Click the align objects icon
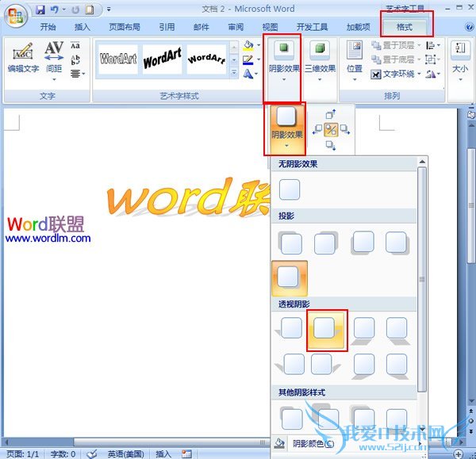The width and height of the screenshot is (476, 459). point(433,45)
